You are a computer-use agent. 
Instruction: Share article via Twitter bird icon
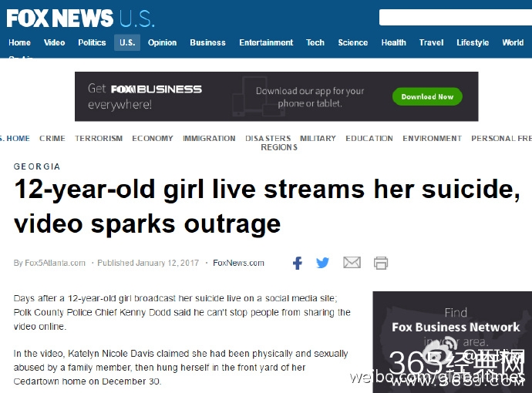[322, 263]
